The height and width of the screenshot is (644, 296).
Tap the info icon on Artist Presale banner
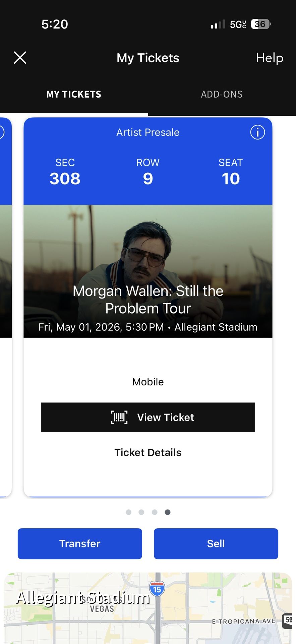tap(257, 132)
